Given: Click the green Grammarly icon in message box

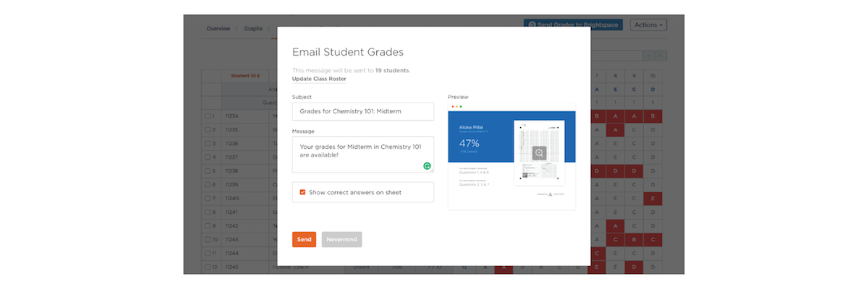Looking at the screenshot, I should (x=427, y=165).
